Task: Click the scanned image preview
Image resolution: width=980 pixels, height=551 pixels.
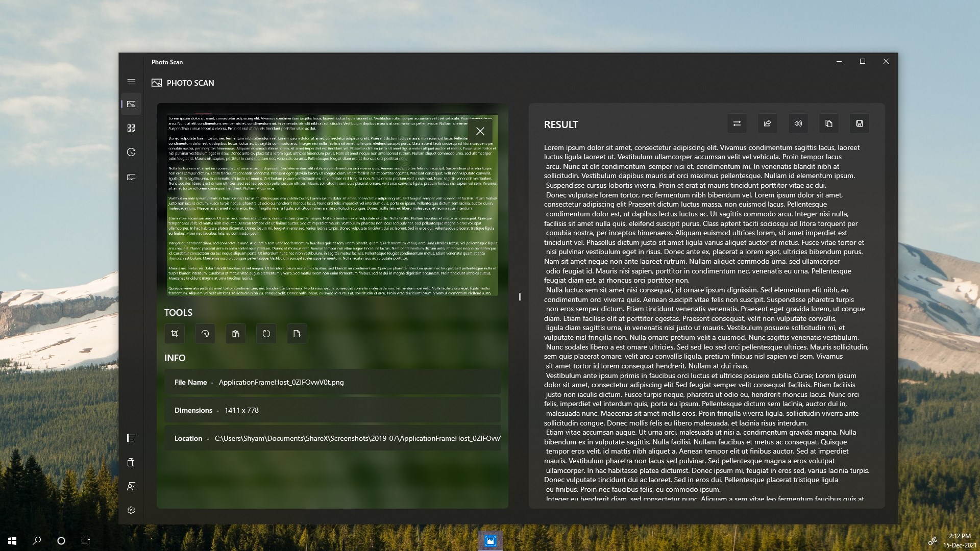Action: tap(316, 214)
